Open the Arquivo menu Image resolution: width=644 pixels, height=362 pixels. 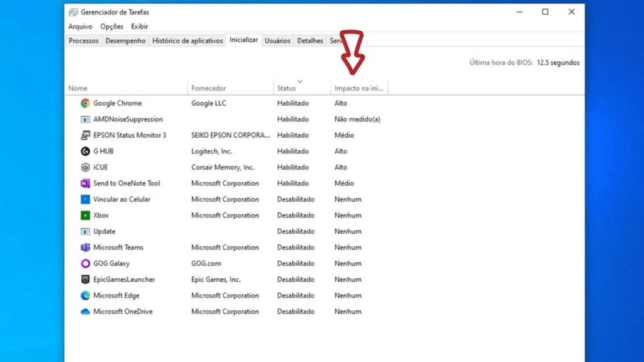tap(80, 26)
